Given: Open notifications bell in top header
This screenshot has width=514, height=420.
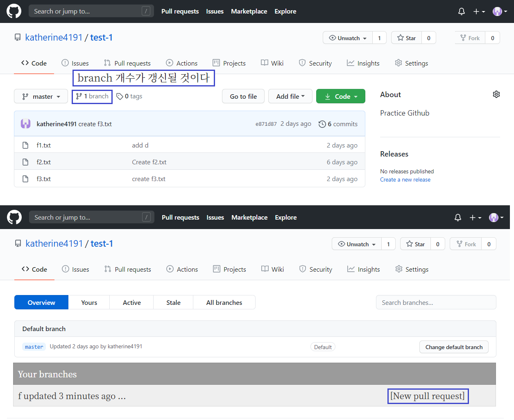Looking at the screenshot, I should tap(462, 11).
